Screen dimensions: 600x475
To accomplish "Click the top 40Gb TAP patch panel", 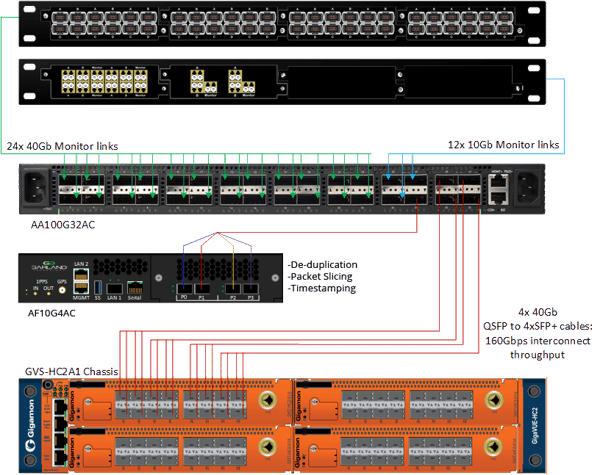I will pos(282,24).
